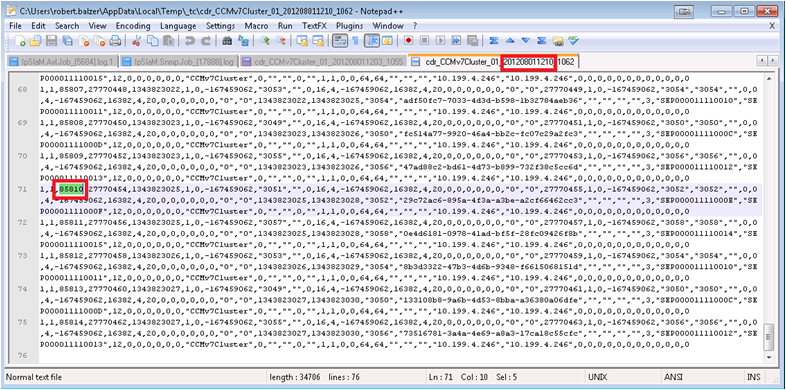
Task: Open Find with the binoculars icon
Action: (227, 41)
